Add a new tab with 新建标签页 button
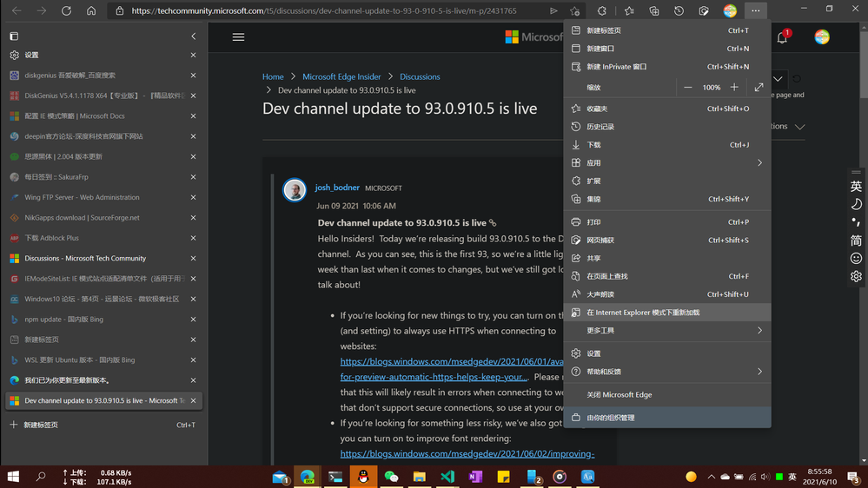The width and height of the screenshot is (868, 488). pyautogui.click(x=103, y=425)
